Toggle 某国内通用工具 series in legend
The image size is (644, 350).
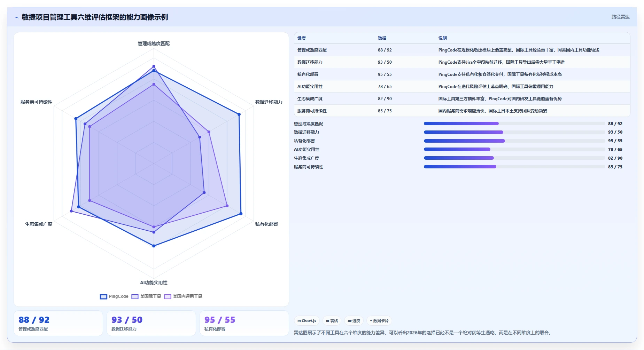coord(183,296)
